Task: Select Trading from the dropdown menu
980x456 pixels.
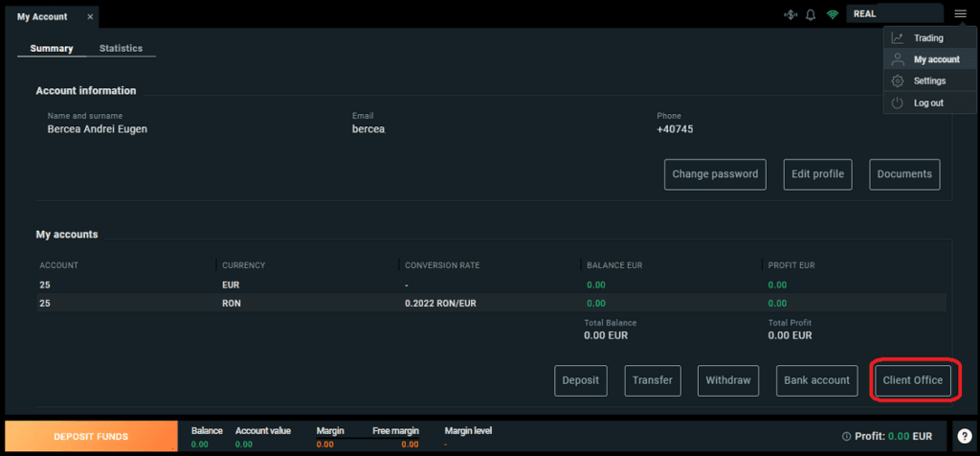Action: [x=928, y=38]
